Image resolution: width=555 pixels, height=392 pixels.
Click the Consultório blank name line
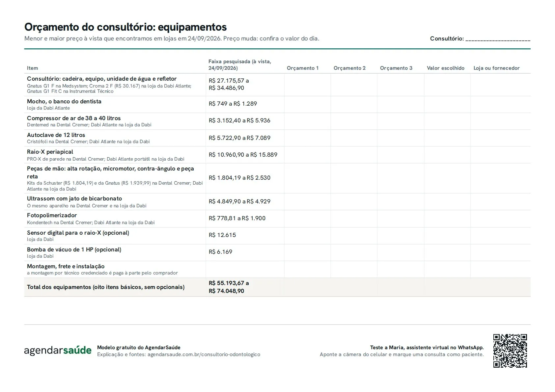coord(498,39)
